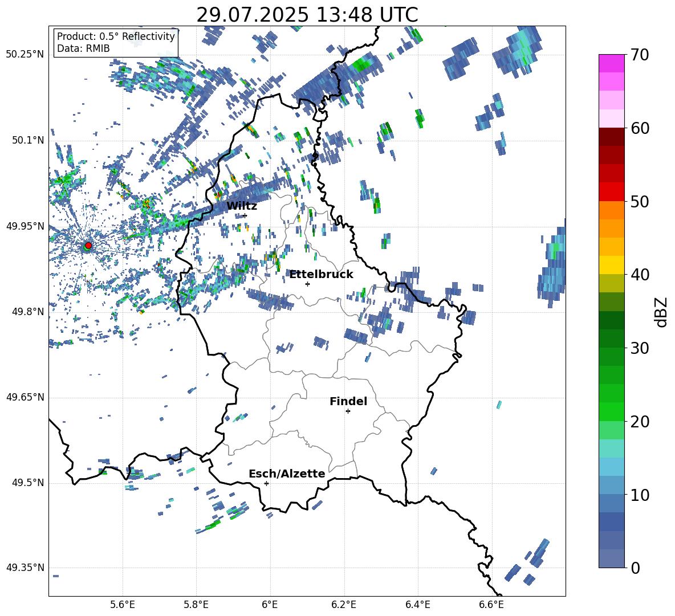
Task: Click the 'dBZ' colorbar axis label
Action: click(662, 312)
